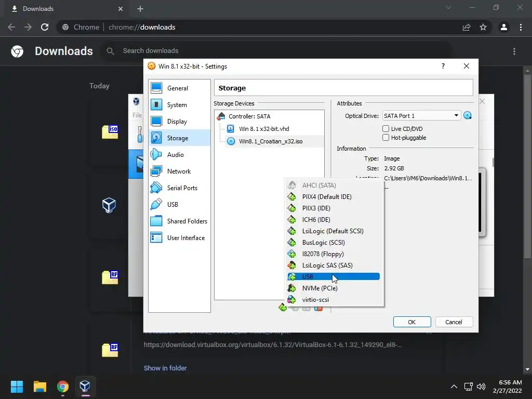
Task: Click the Downloads page scrollbar
Action: (527, 166)
